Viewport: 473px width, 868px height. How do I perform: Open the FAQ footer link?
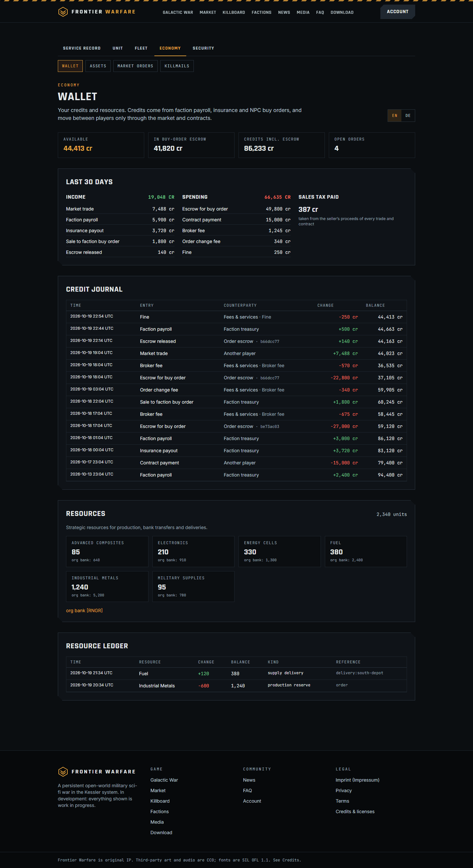click(x=247, y=790)
